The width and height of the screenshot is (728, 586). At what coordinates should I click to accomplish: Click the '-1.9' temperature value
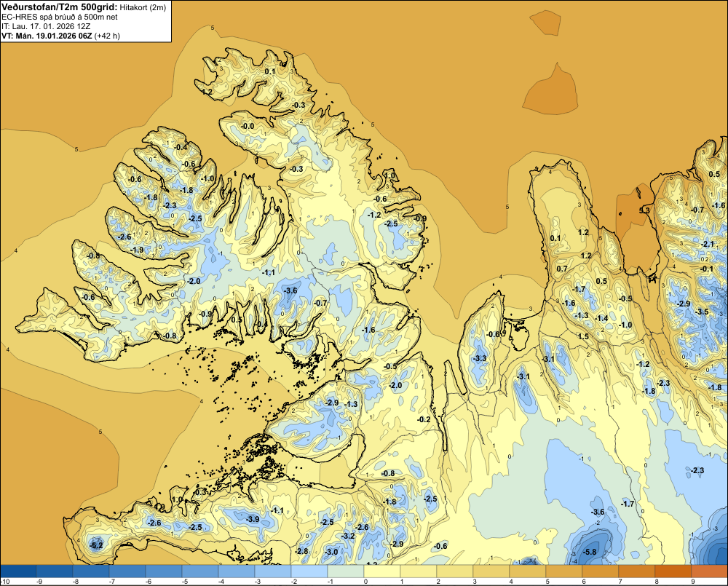click(137, 250)
